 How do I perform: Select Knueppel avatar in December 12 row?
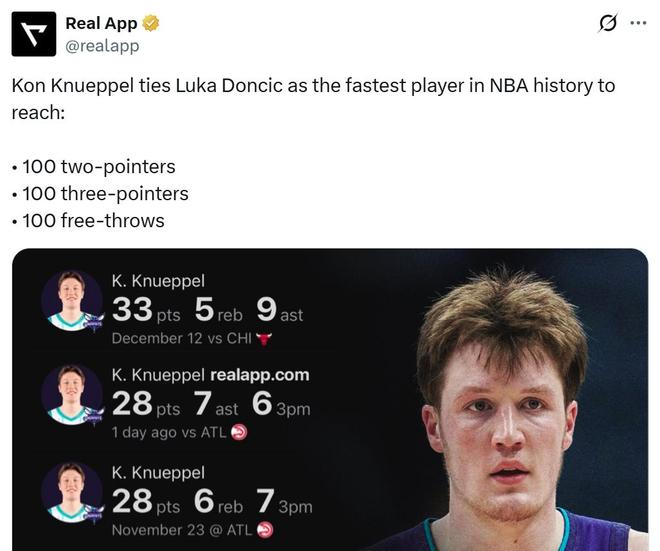point(72,299)
